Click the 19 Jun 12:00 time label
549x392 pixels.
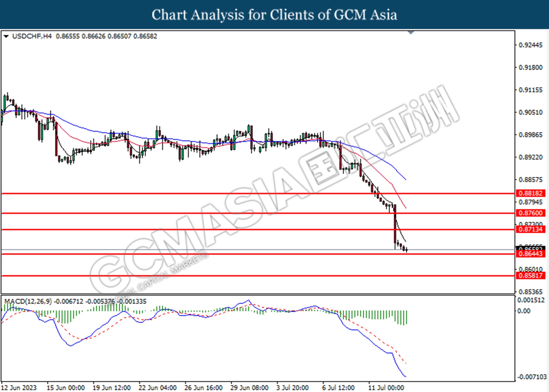coord(111,388)
